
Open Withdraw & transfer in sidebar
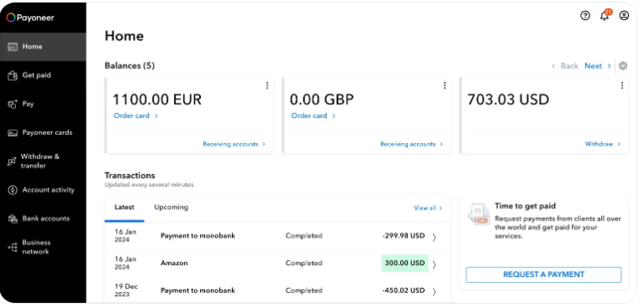click(43, 162)
